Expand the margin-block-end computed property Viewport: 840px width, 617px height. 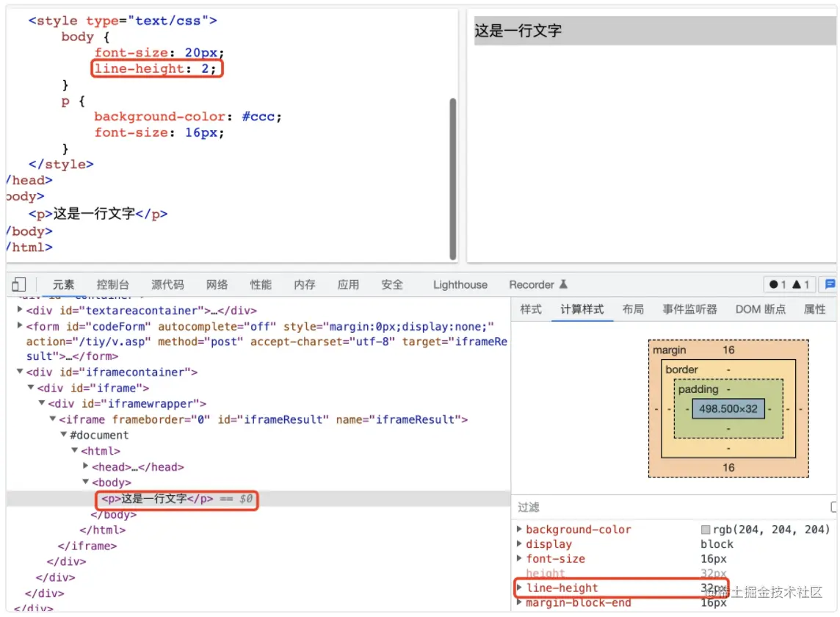pos(519,602)
